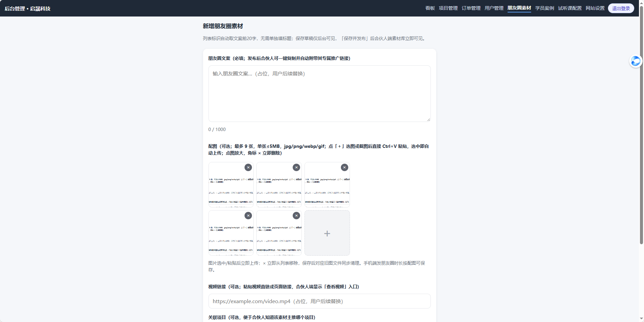Open 看板 in the top navigation
This screenshot has height=322, width=644.
tap(430, 8)
